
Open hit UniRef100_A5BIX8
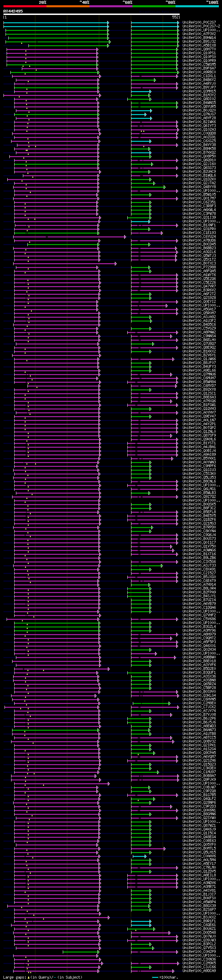point(199,45)
